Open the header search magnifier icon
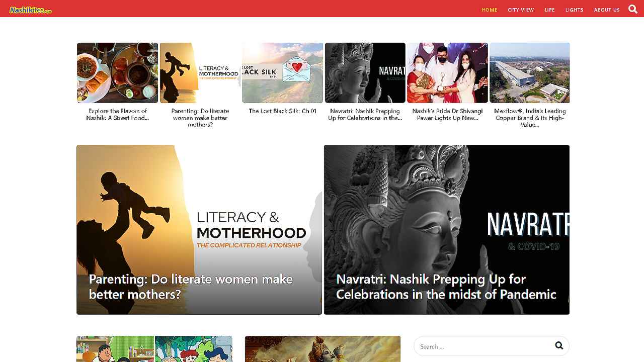 [633, 9]
